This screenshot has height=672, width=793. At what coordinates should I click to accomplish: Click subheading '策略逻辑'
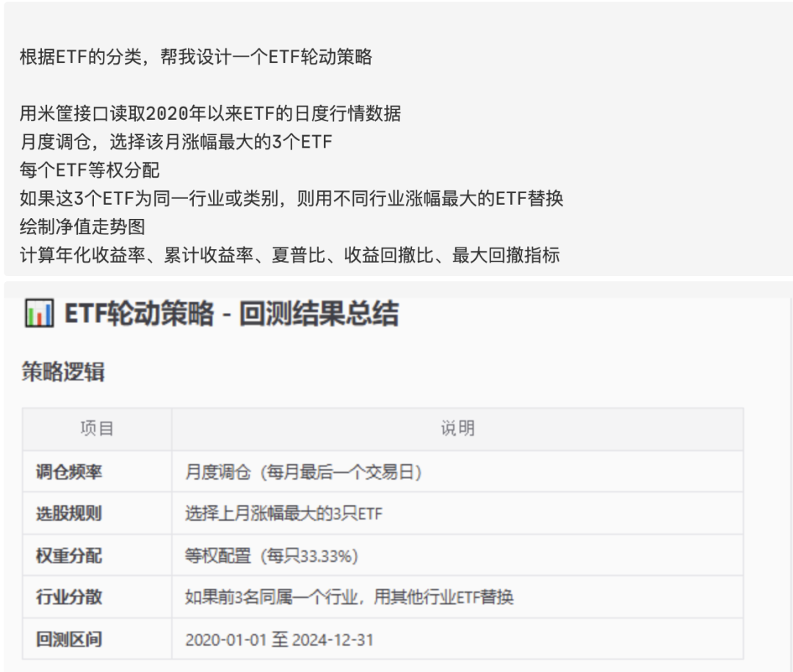coord(63,372)
